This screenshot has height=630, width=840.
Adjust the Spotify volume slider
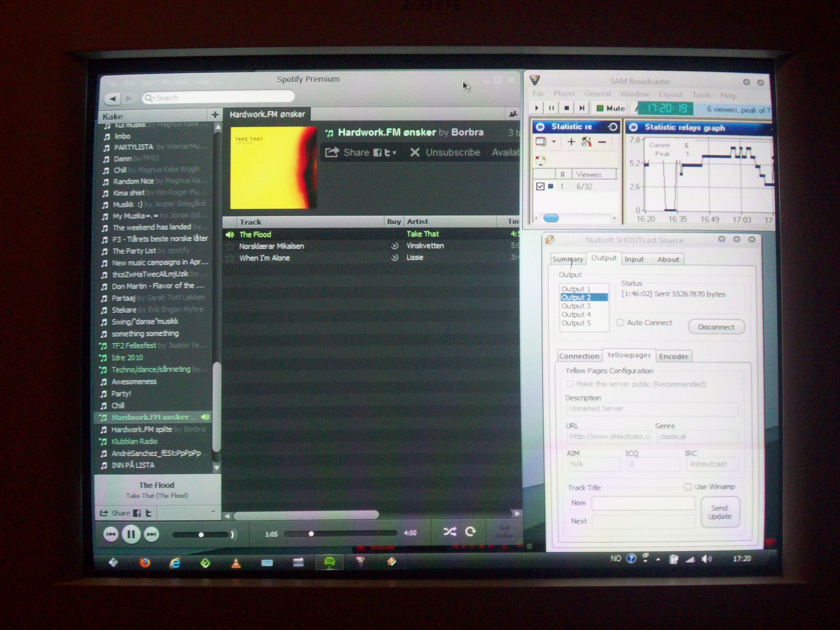pyautogui.click(x=201, y=535)
